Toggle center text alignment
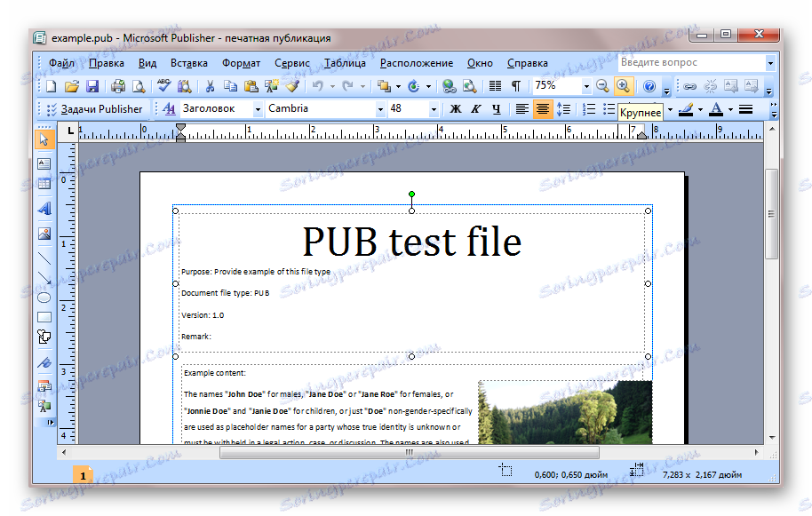812x516 pixels. 542,108
